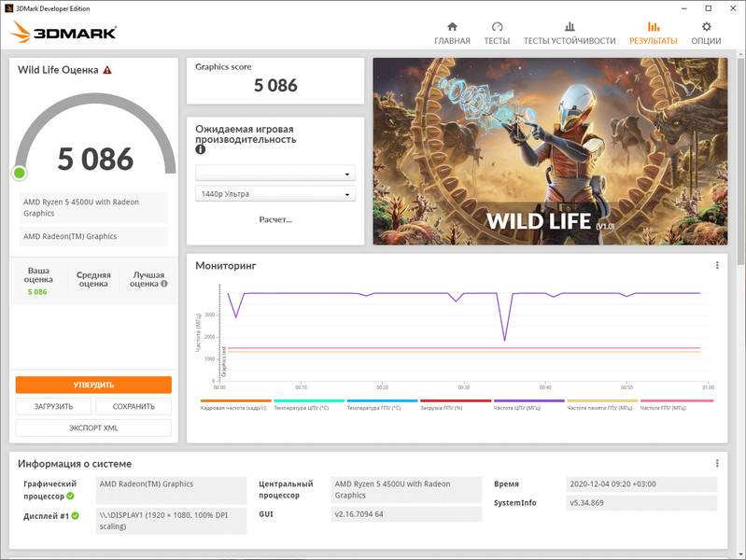This screenshot has width=746, height=560.
Task: Open the Информация о системе three-dot menu
Action: click(x=717, y=464)
